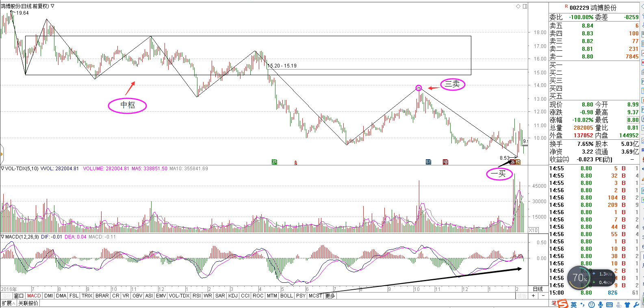
Task: Select the BRAR indicator tab
Action: click(x=102, y=296)
